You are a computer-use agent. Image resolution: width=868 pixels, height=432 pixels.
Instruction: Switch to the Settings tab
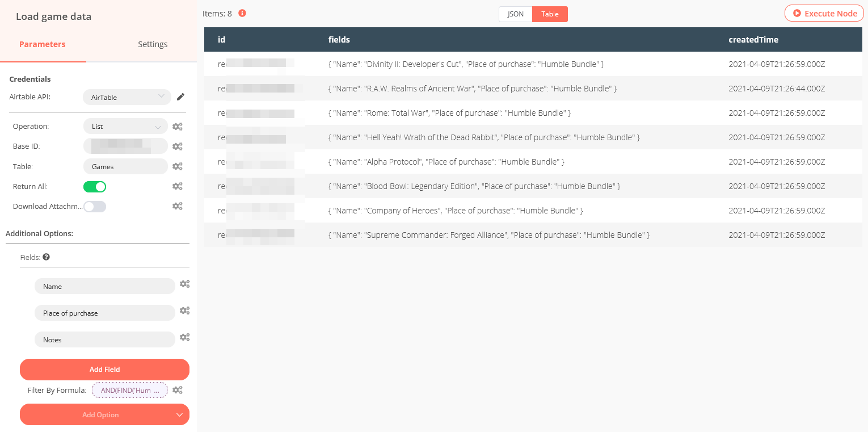click(153, 44)
